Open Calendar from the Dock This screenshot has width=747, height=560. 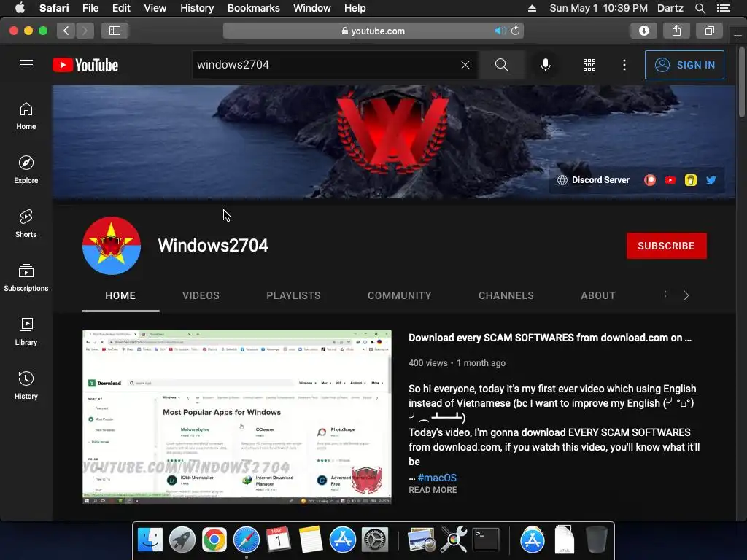click(x=278, y=540)
